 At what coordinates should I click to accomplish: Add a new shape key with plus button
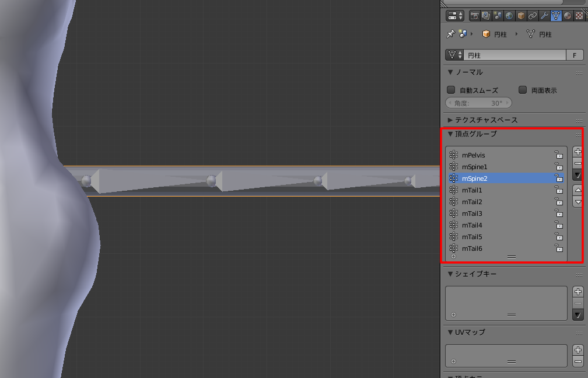578,292
